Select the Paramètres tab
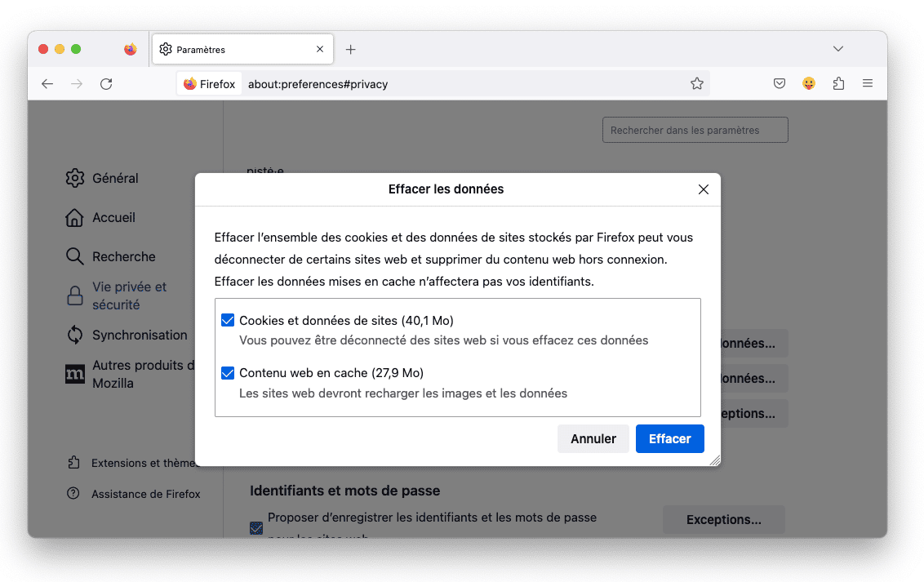The width and height of the screenshot is (924, 582). (x=237, y=50)
